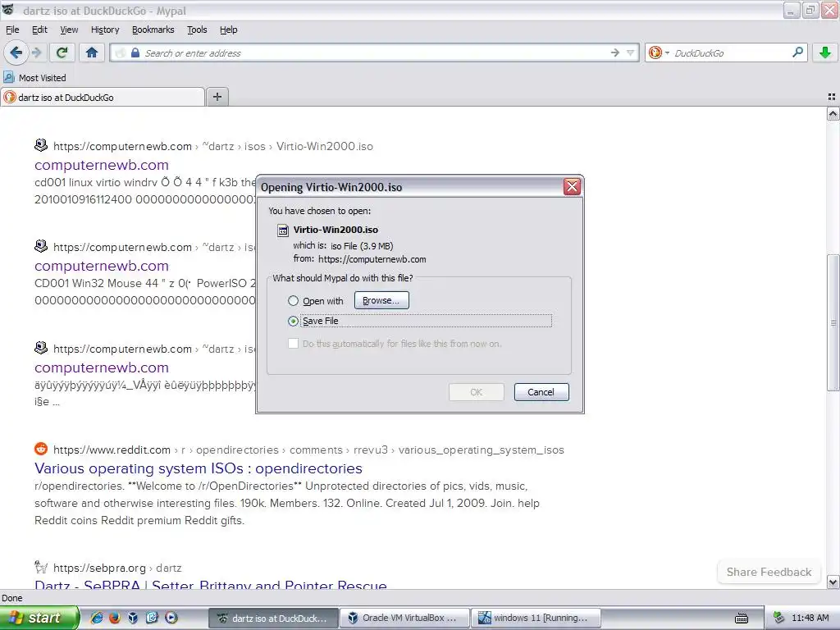Launch Firefox from quick launch
Viewport: 840px width, 630px height.
(115, 618)
